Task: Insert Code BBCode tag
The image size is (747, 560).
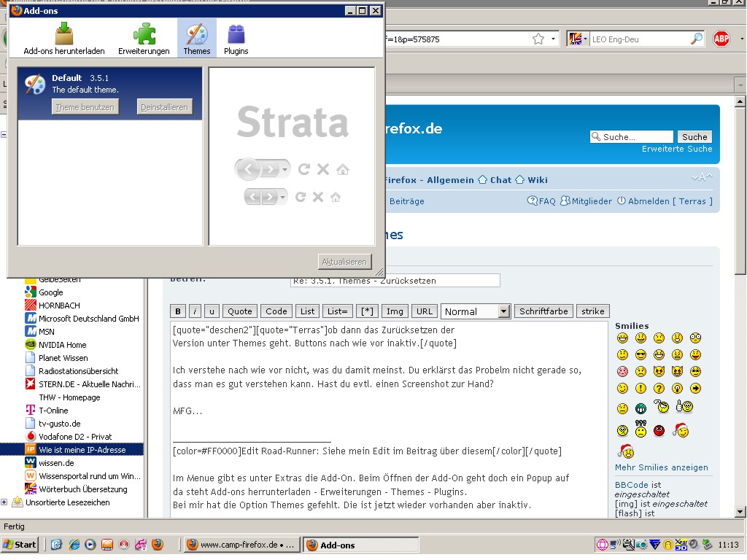Action: click(x=276, y=311)
